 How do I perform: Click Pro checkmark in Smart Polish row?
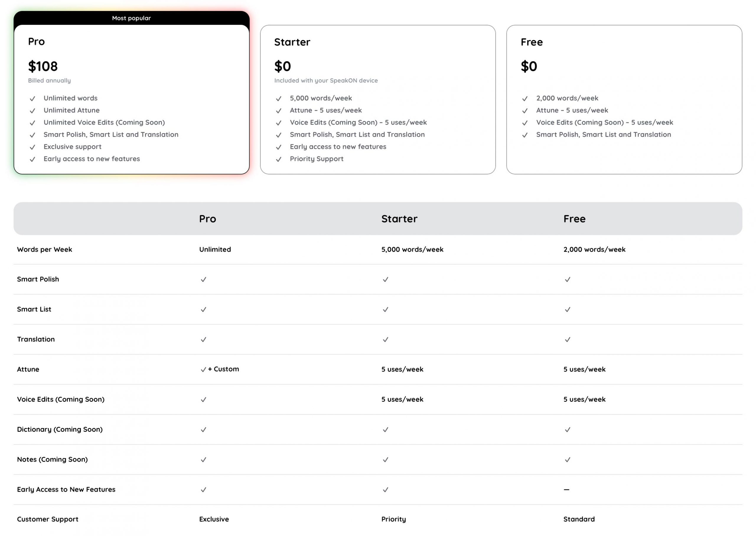pos(203,280)
